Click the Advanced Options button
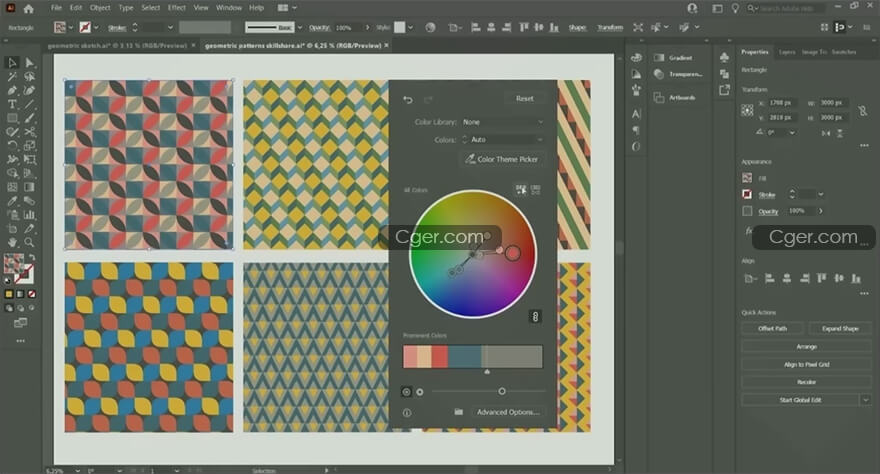 [508, 412]
